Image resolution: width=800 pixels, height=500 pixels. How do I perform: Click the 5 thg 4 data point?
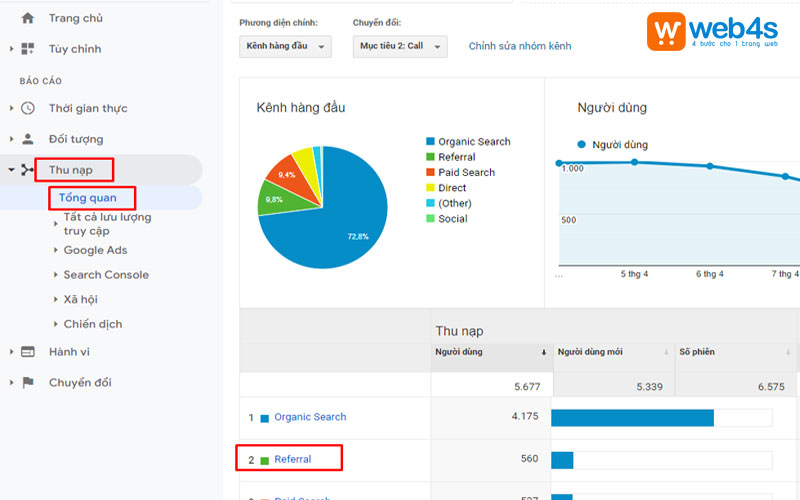pyautogui.click(x=634, y=162)
